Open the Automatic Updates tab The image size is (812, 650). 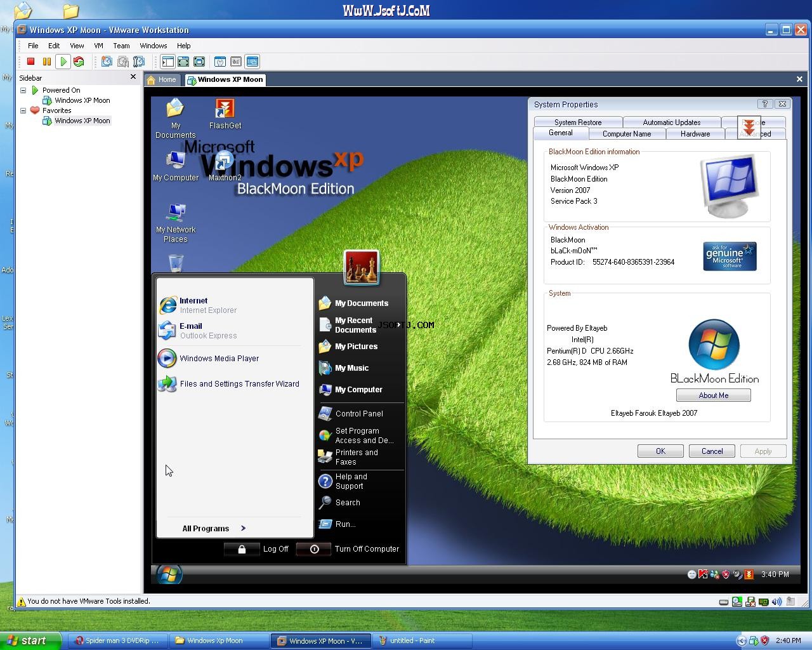672,123
